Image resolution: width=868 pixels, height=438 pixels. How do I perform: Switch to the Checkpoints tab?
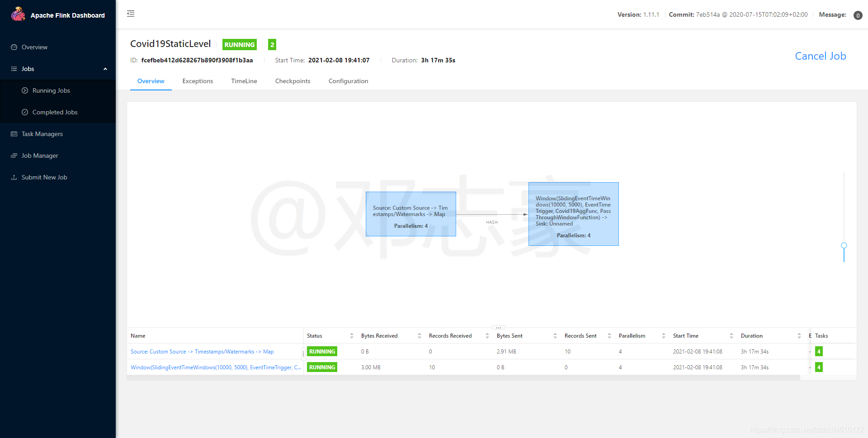(293, 81)
